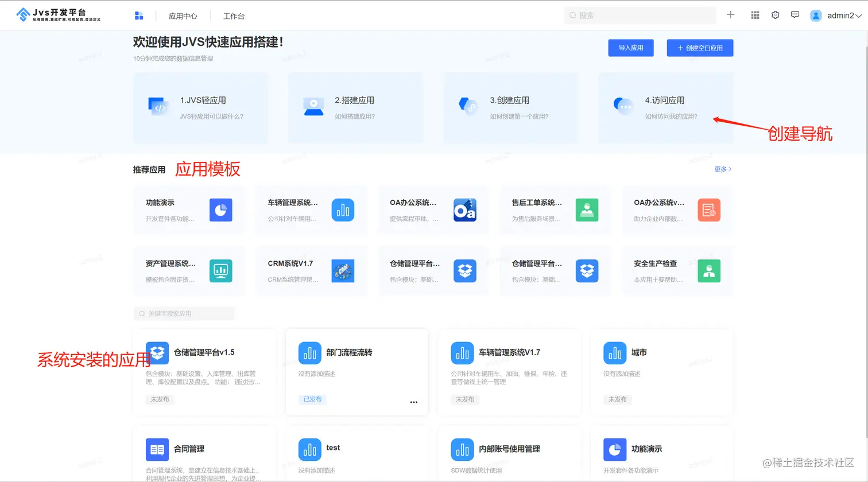Open template 资产管理系统 title
Viewport: 868px width, 482px height.
point(170,263)
